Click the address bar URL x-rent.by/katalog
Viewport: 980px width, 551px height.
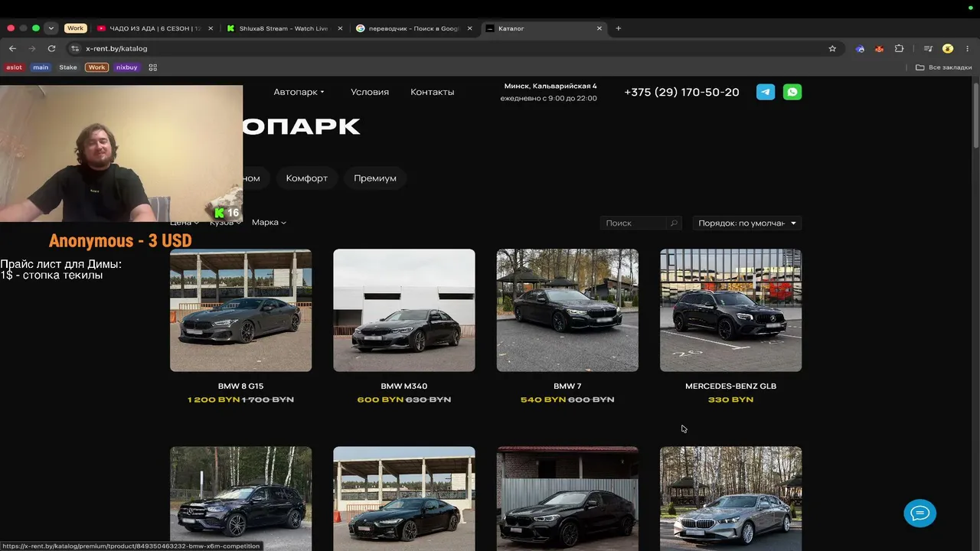pos(116,48)
